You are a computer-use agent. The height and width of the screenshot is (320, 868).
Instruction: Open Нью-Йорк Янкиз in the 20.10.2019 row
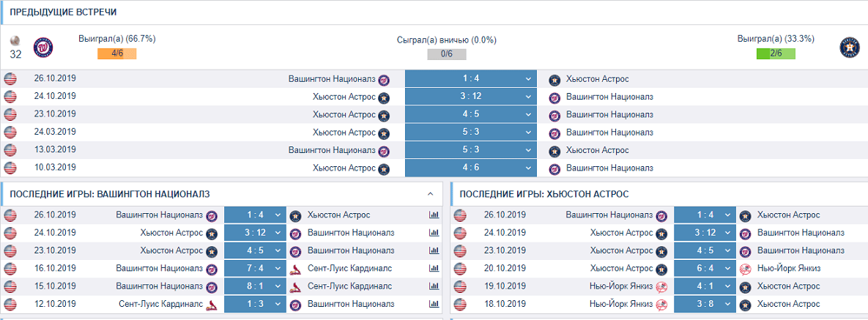789,269
